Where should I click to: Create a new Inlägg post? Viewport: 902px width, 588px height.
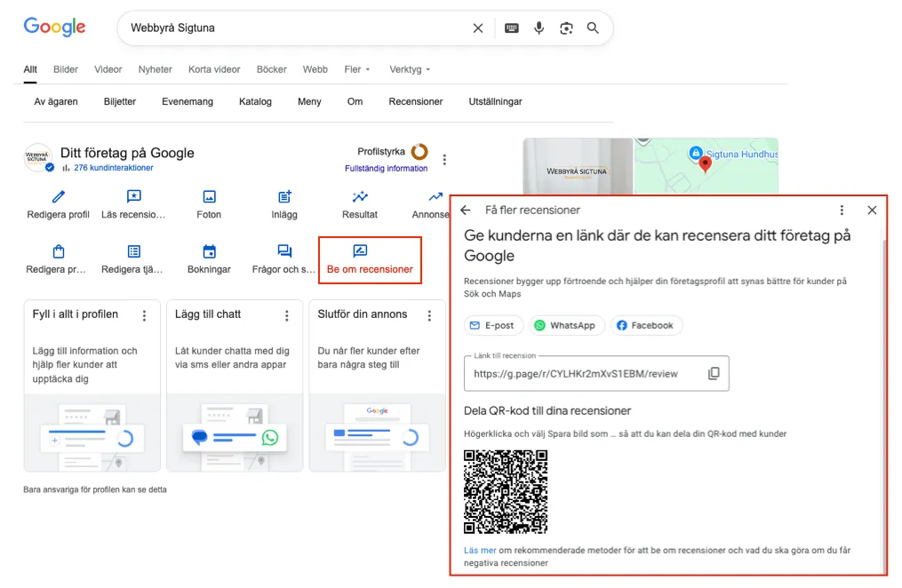tap(284, 196)
